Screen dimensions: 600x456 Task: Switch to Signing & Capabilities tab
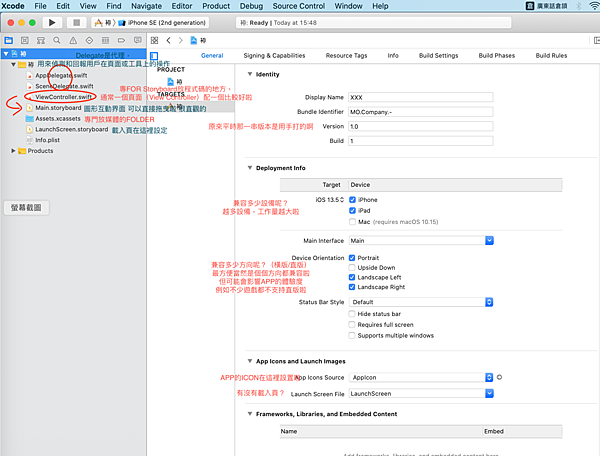274,55
